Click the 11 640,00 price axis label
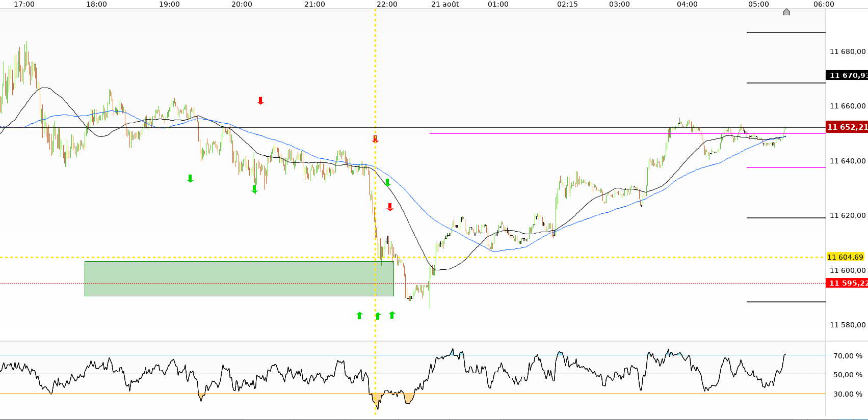Screen dimensions: 868x420 (848, 161)
